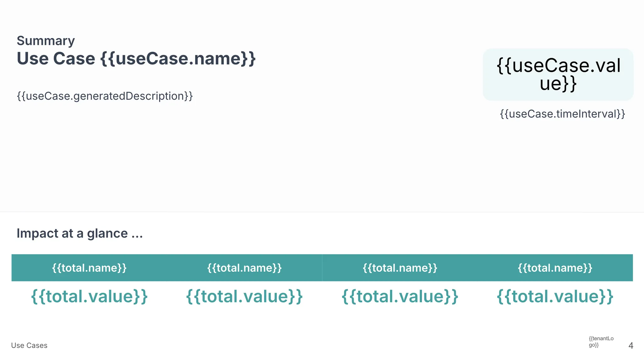Click the second {{total.value}} placeholder
The image size is (644, 361).
[x=244, y=297]
